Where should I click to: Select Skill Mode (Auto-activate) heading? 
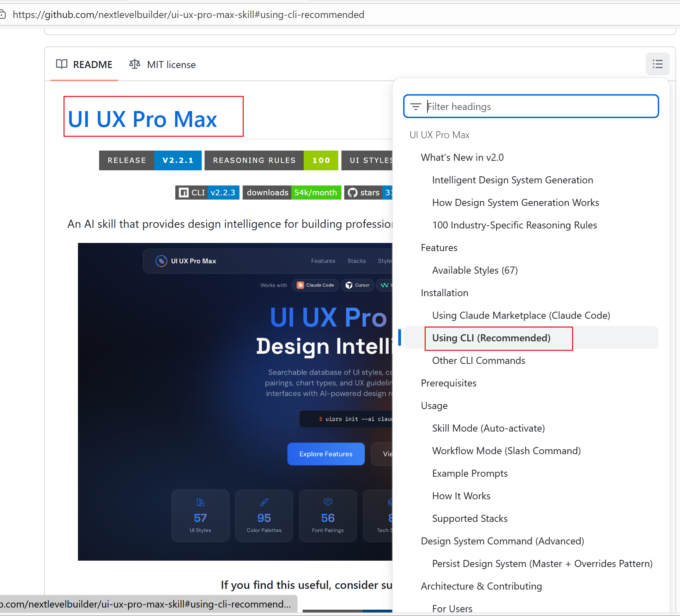[x=488, y=428]
